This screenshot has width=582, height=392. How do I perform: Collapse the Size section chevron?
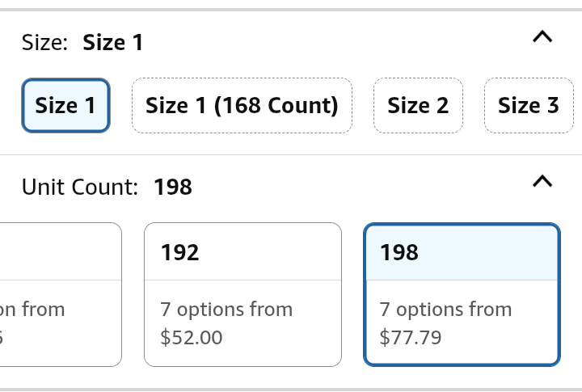point(543,36)
